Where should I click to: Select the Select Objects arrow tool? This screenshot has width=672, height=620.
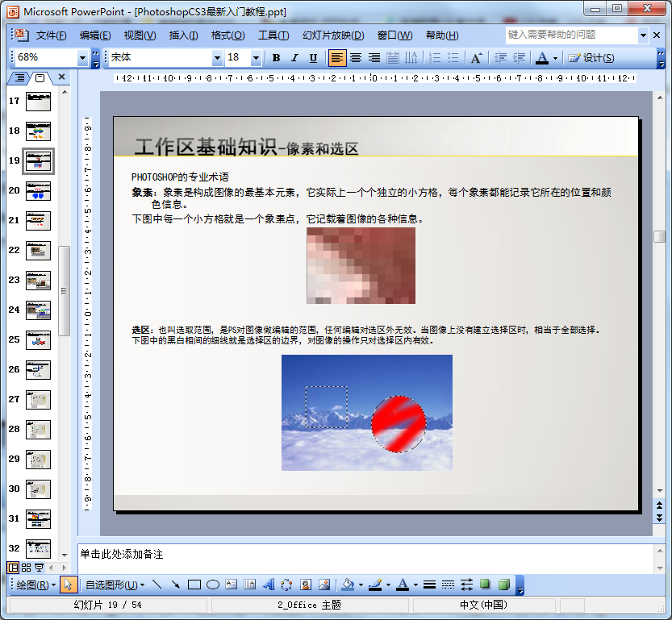tap(69, 585)
